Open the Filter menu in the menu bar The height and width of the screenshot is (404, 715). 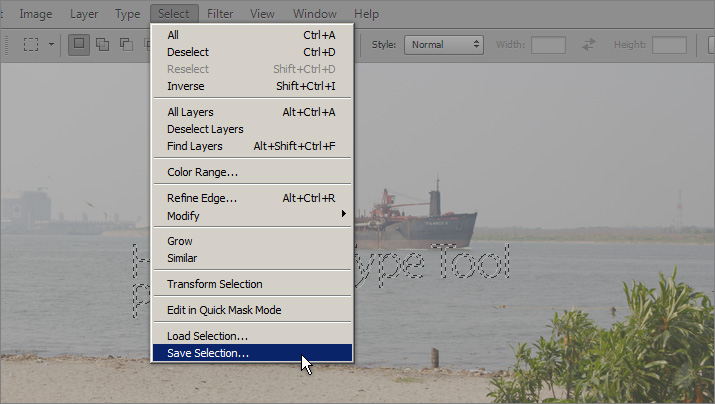tap(218, 14)
